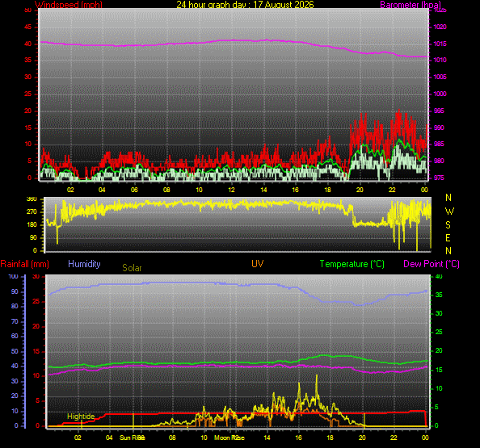Click the "Hightide" marker label

[x=81, y=417]
